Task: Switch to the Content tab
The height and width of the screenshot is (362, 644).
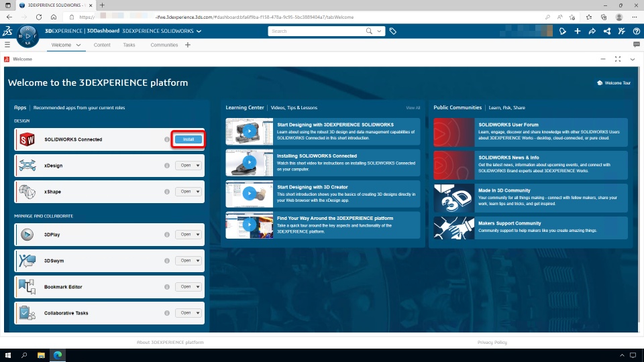Action: tap(102, 45)
